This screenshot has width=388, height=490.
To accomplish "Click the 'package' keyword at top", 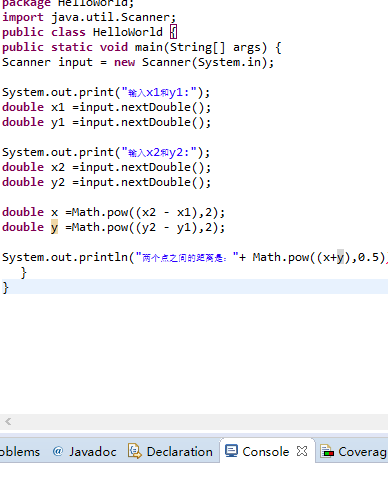I will [x=26, y=3].
